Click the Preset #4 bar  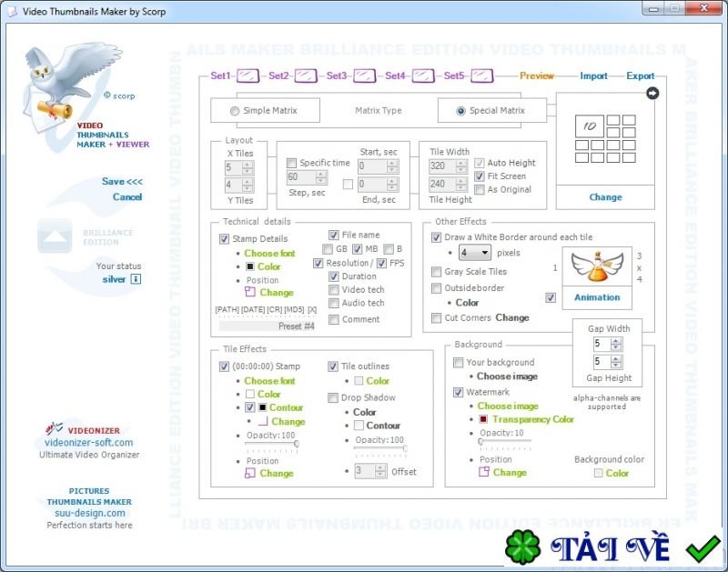268,326
